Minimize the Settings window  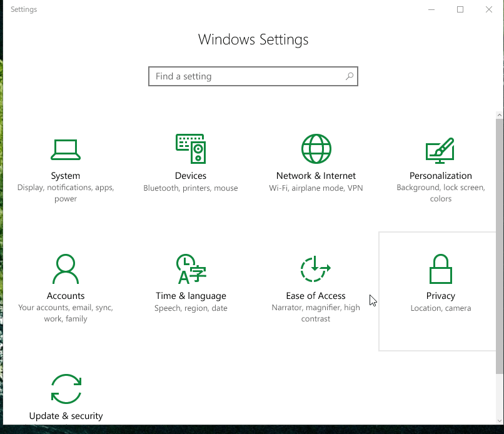tap(431, 9)
